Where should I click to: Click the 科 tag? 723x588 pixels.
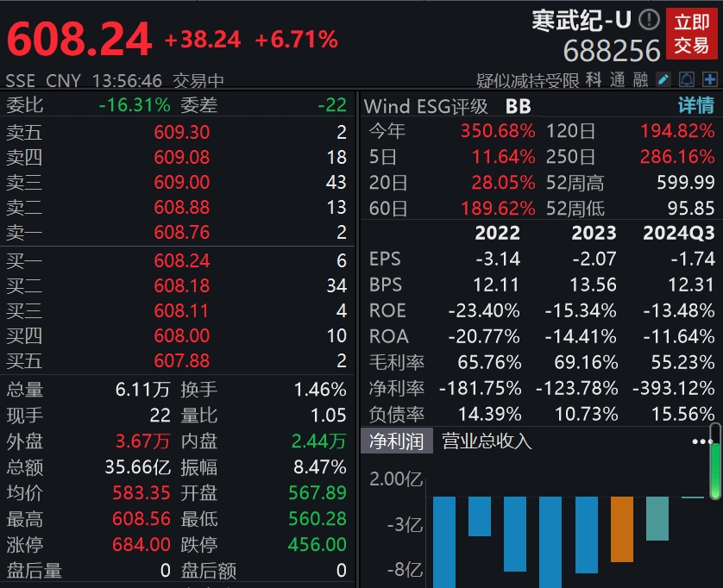[x=594, y=79]
